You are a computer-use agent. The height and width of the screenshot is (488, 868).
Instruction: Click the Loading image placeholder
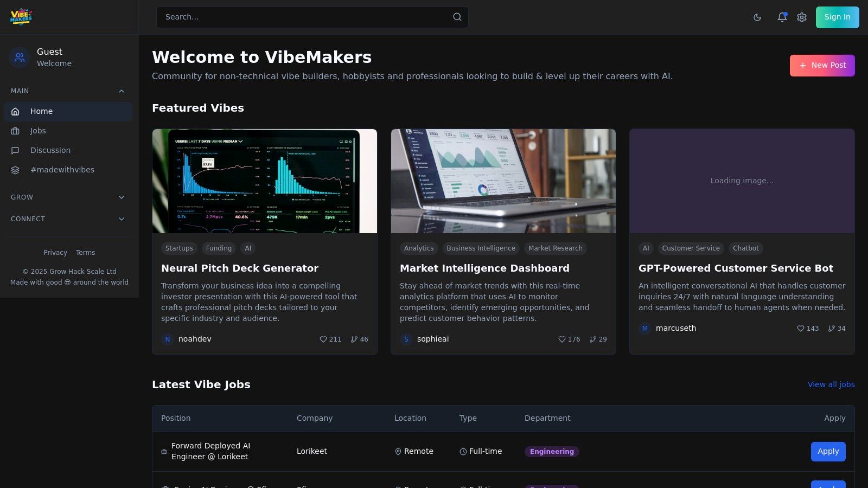742,181
